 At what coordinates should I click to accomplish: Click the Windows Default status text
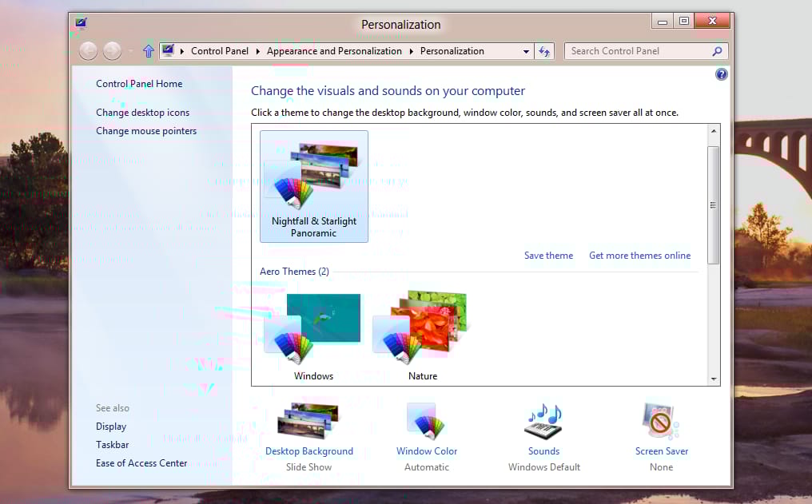(x=544, y=466)
